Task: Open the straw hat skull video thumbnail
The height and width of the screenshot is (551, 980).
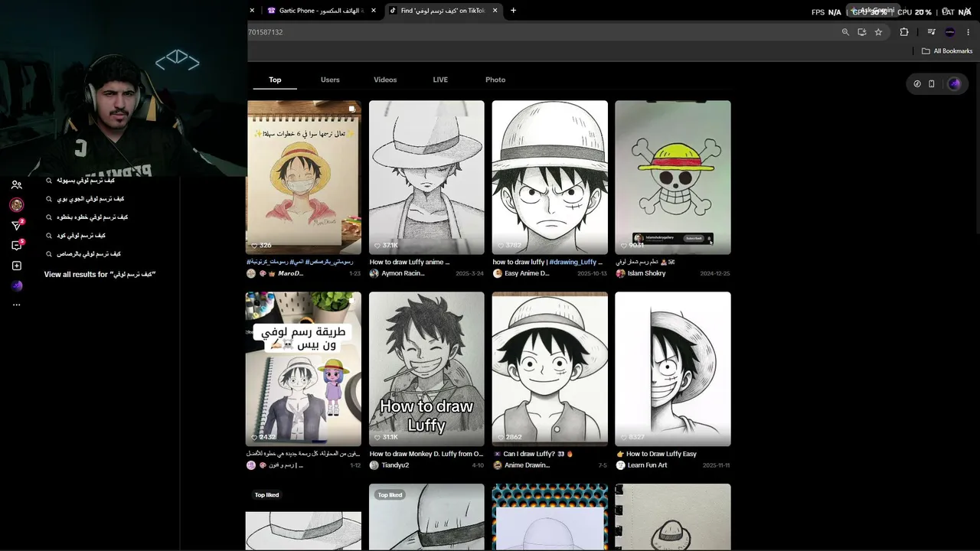Action: (673, 178)
